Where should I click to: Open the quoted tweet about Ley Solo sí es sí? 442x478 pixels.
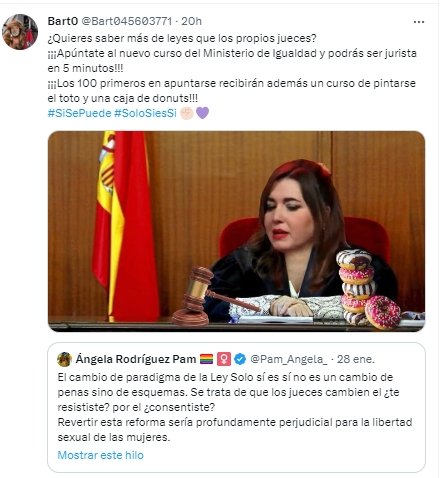point(236,407)
